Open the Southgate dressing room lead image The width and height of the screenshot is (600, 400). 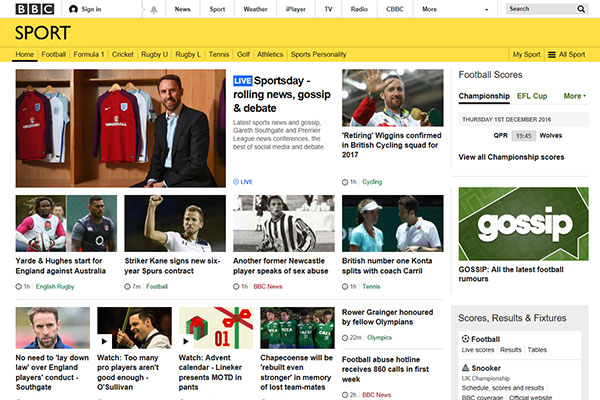coord(121,128)
